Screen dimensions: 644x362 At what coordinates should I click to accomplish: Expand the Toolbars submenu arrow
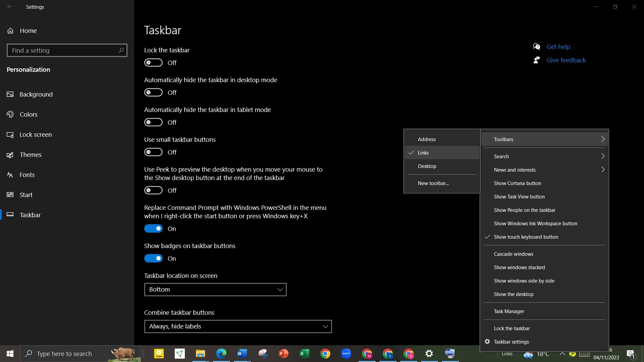[603, 139]
